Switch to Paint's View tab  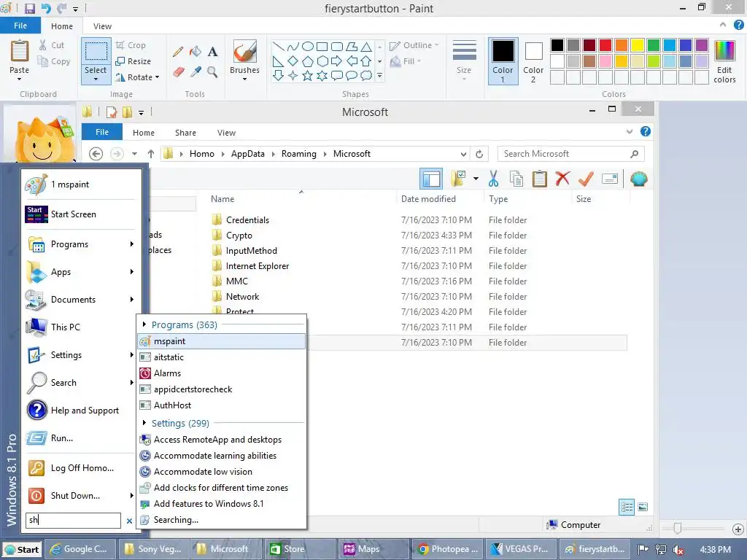tap(102, 26)
